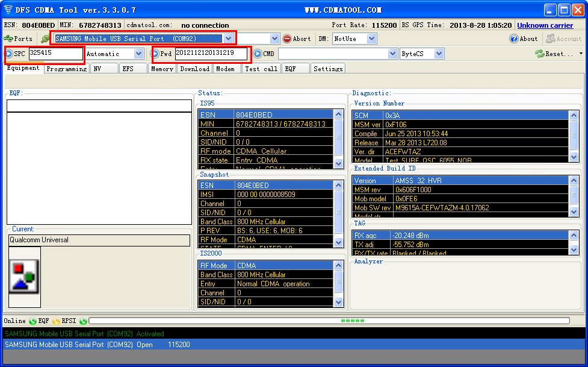
Task: Select the MSM rev 0x606F1000 row
Action: (460, 189)
